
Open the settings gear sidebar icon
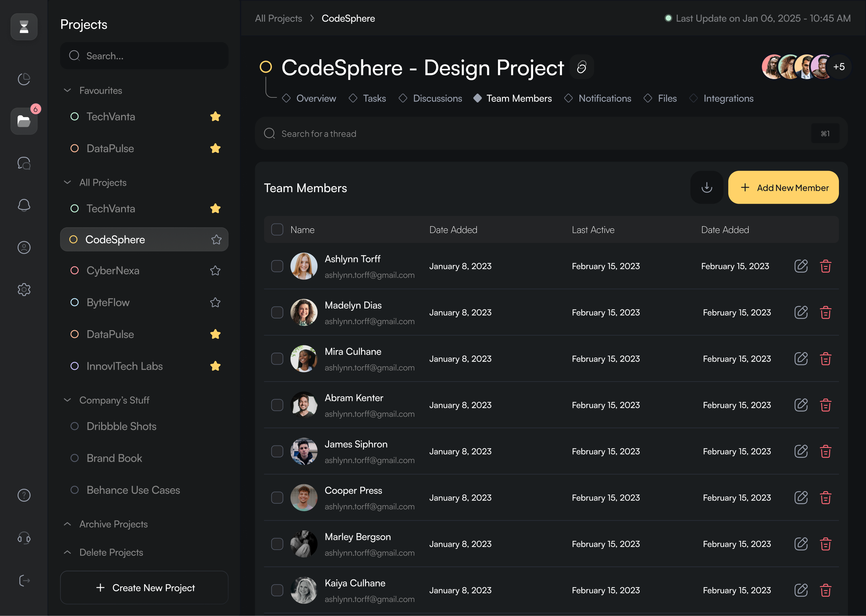[x=24, y=290]
